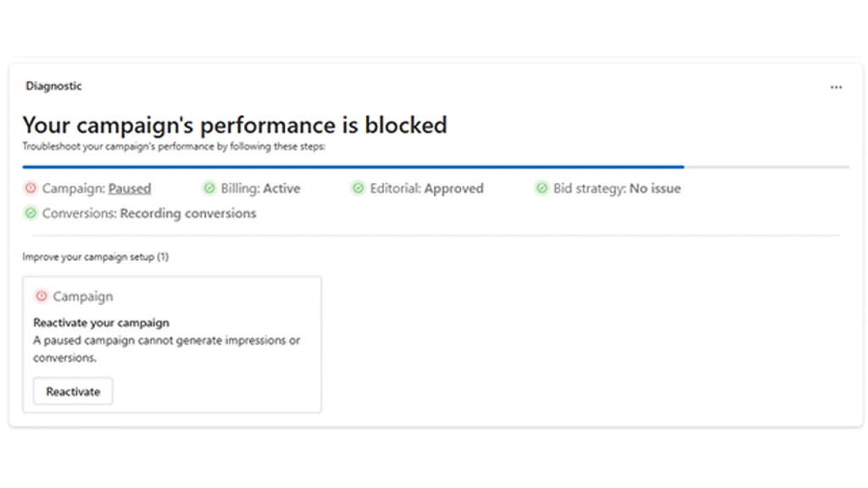The width and height of the screenshot is (868, 488).
Task: Click the green icon beside Conversions status
Action: click(x=31, y=213)
